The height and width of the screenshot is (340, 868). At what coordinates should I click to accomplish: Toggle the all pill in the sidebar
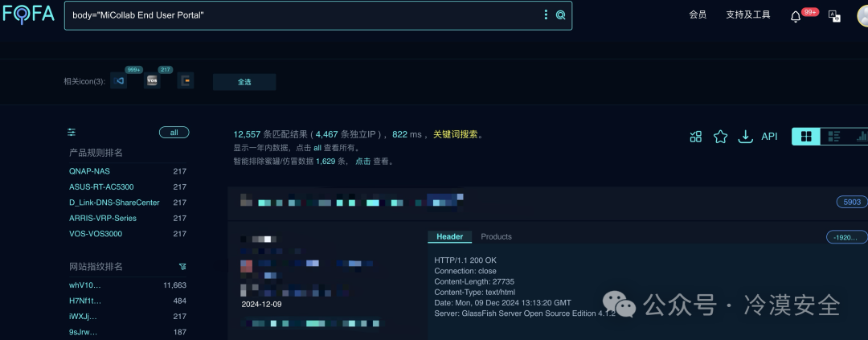[x=174, y=133]
